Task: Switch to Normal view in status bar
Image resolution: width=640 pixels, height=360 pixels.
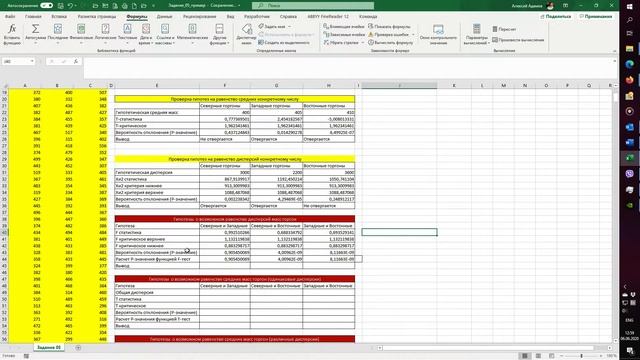Action: (525, 356)
